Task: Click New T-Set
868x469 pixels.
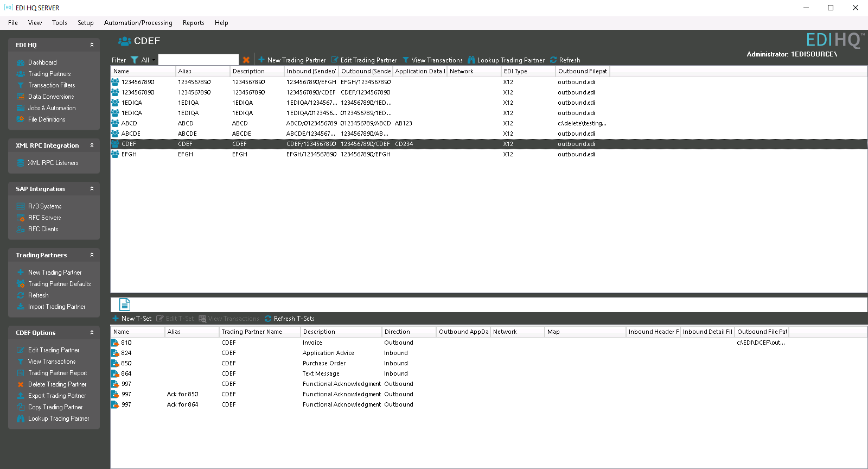Action: pyautogui.click(x=132, y=319)
